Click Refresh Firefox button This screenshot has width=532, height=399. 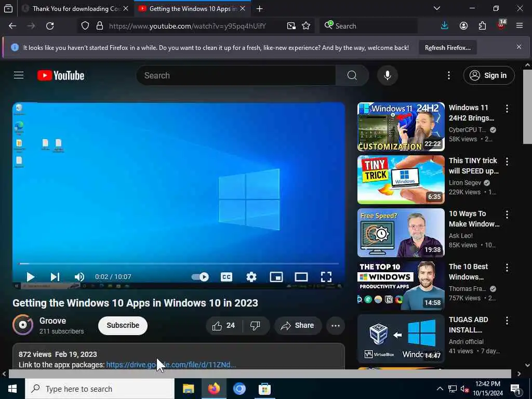447,48
